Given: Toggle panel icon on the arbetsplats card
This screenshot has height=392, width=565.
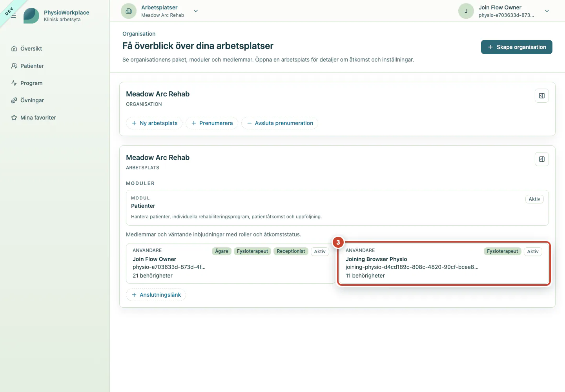Looking at the screenshot, I should point(542,159).
